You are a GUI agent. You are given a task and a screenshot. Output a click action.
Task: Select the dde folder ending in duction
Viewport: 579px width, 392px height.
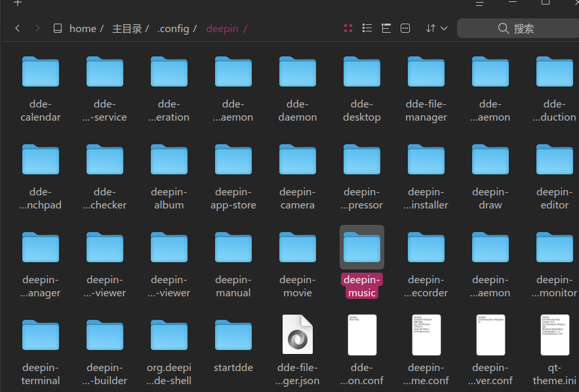(x=555, y=89)
